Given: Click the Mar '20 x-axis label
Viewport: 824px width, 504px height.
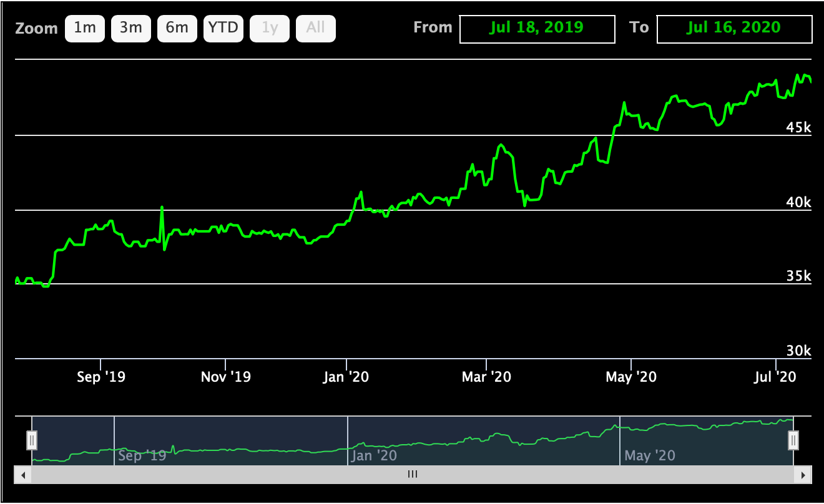Looking at the screenshot, I should 486,377.
